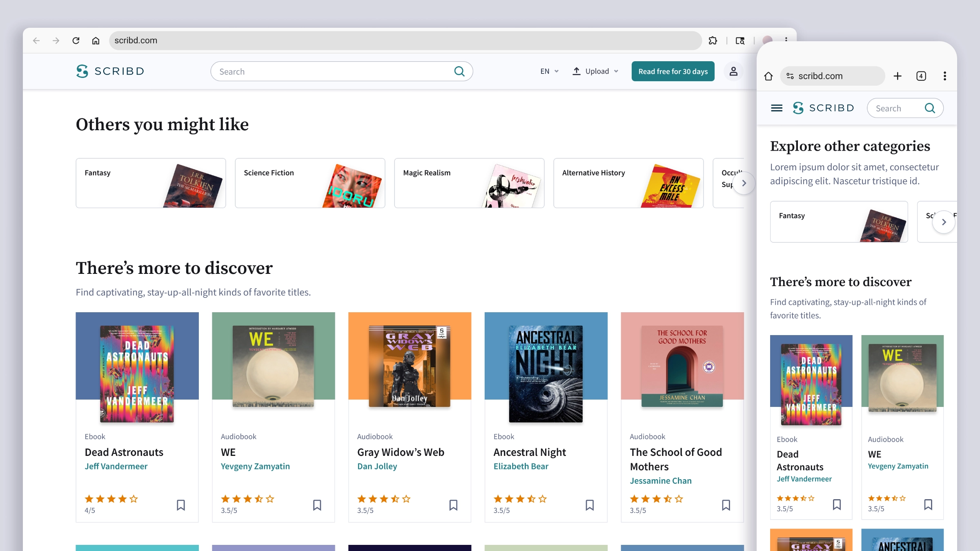The image size is (980, 551).
Task: Open author Dan Jolley link
Action: 377,466
